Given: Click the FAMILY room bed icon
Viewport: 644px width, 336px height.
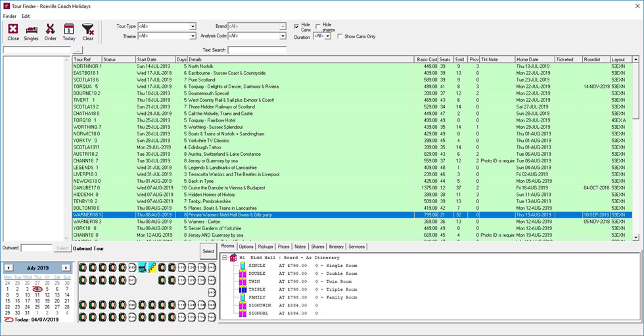Looking at the screenshot, I should pos(242,297).
